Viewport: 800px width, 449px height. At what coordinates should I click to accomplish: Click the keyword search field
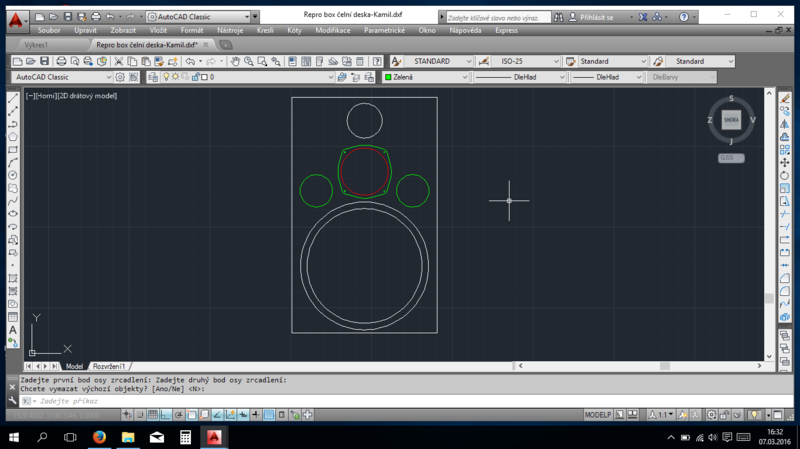click(498, 17)
